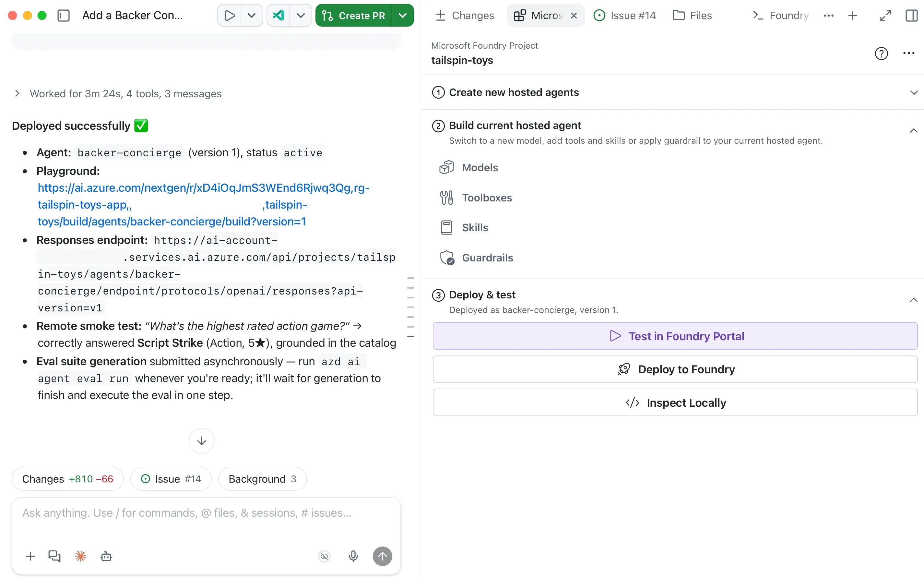Click the agent robot icon
Viewport: 924px width, 578px height.
[106, 556]
